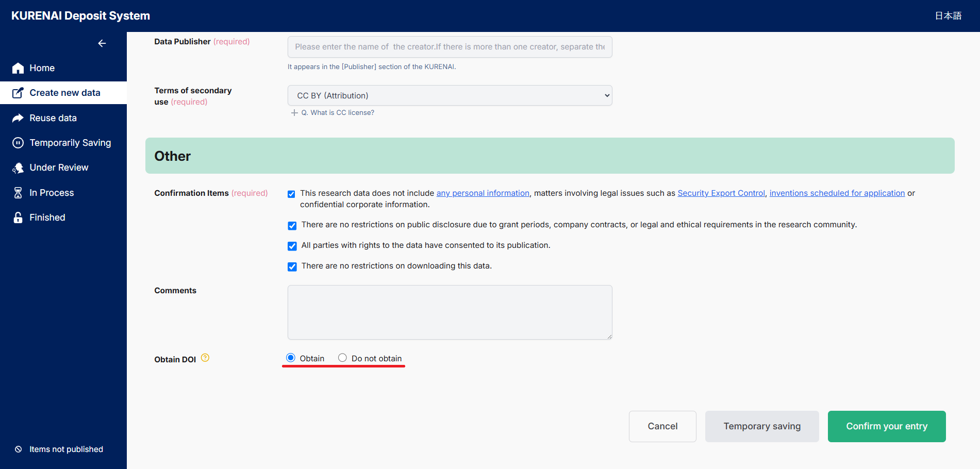980x469 pixels.
Task: Click the Finished unlocked padlock icon
Action: (x=18, y=217)
